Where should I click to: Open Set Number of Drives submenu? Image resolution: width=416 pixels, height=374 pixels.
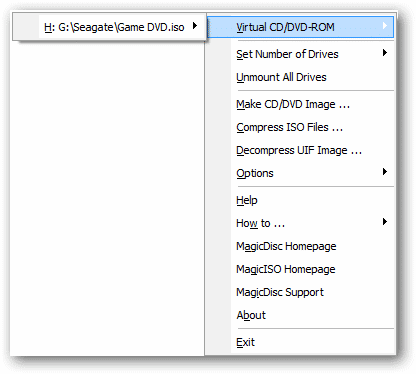[300, 54]
